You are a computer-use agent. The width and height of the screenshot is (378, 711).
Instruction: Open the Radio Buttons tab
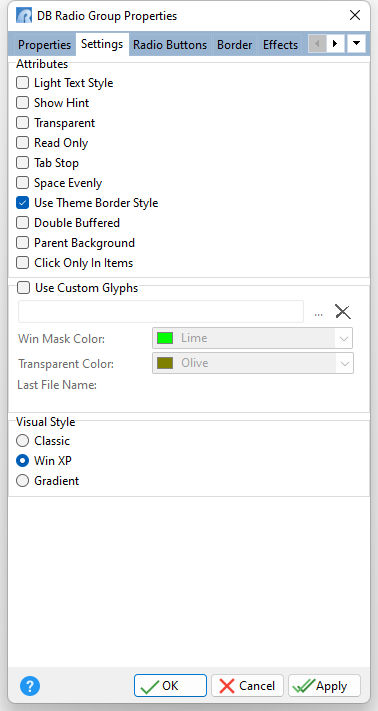[x=170, y=45]
